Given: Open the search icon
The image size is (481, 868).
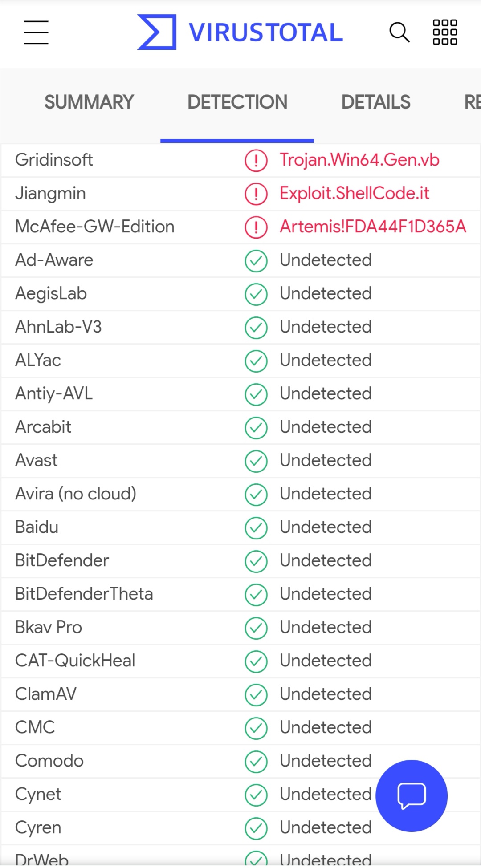Looking at the screenshot, I should [x=399, y=32].
